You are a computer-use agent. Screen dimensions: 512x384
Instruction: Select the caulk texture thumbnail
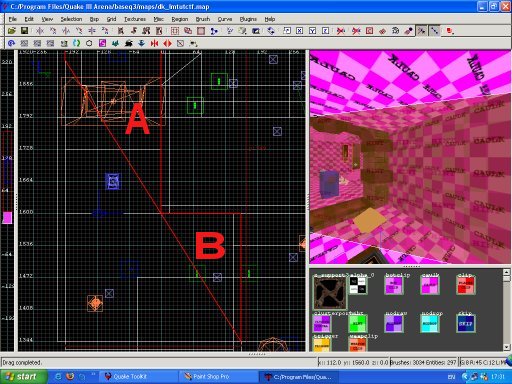coord(430,286)
